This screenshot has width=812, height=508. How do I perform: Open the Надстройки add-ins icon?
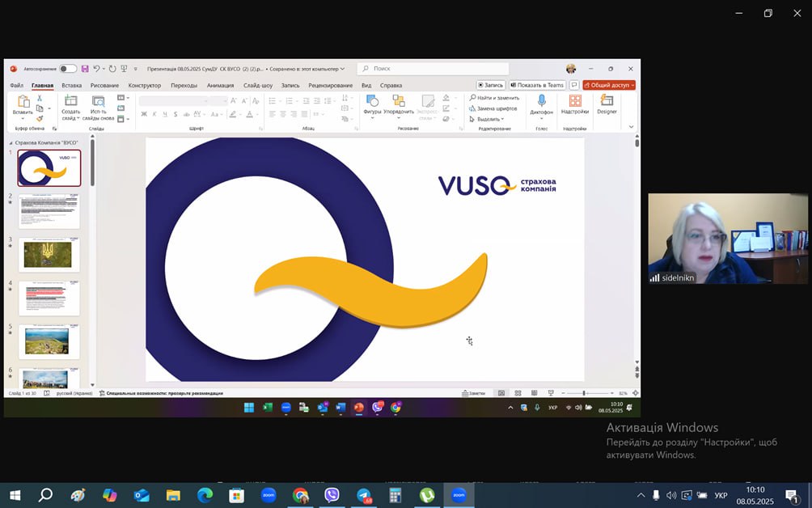click(575, 100)
